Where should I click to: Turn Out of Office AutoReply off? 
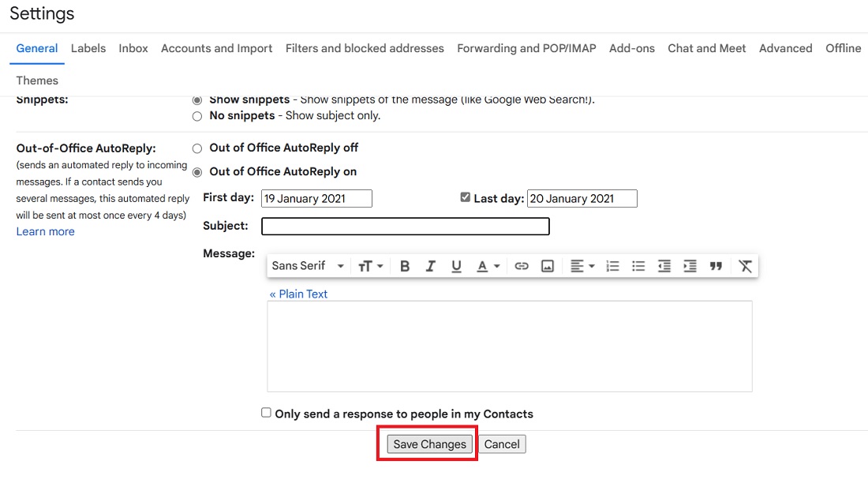click(196, 148)
